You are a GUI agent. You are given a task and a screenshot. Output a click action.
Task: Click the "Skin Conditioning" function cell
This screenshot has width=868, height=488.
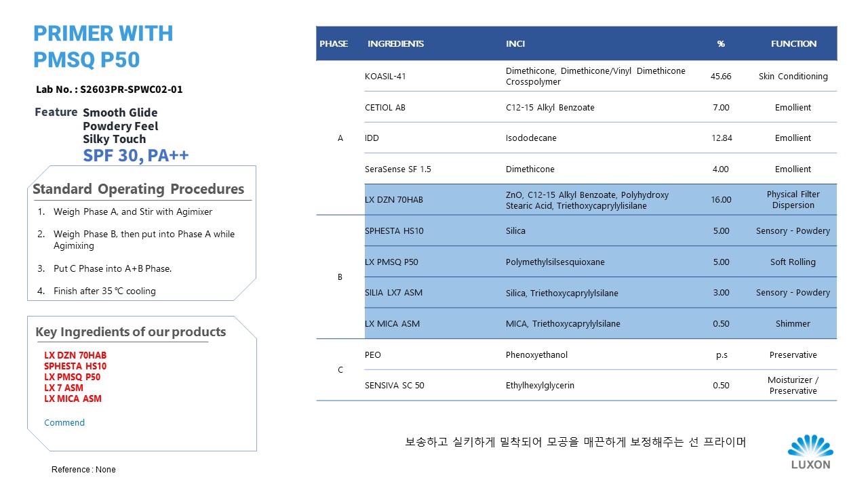click(x=793, y=76)
